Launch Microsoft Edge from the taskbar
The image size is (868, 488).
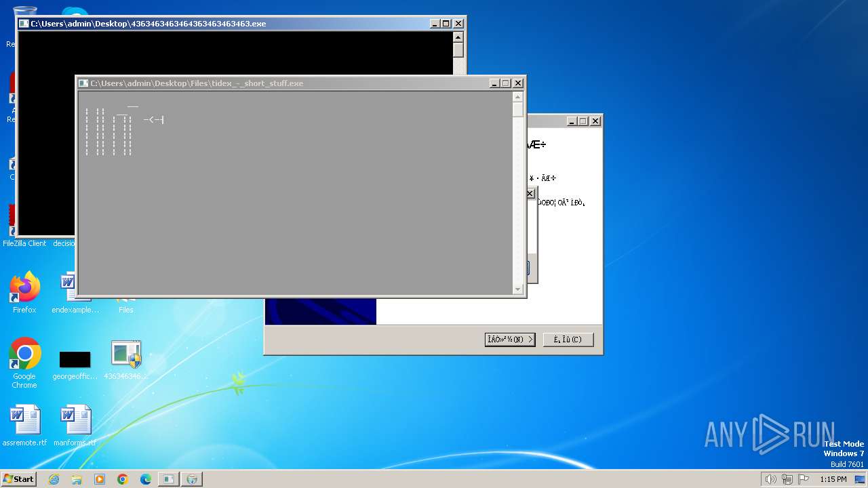pos(146,479)
